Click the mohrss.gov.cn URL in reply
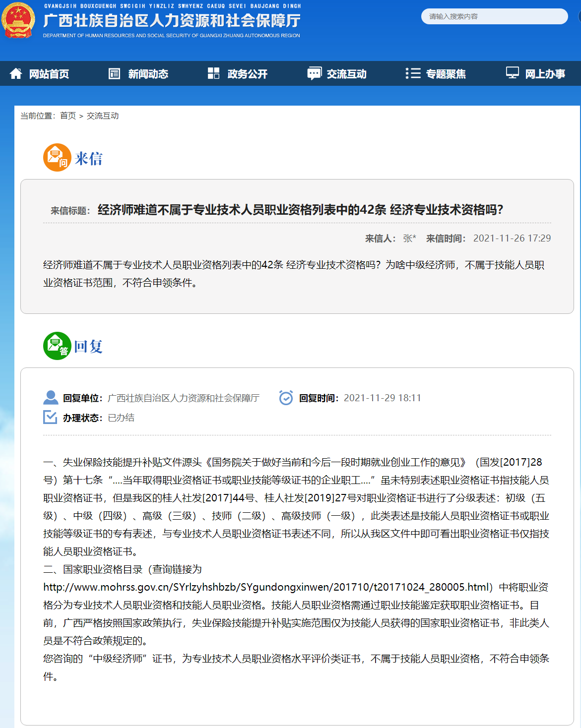 tap(267, 587)
